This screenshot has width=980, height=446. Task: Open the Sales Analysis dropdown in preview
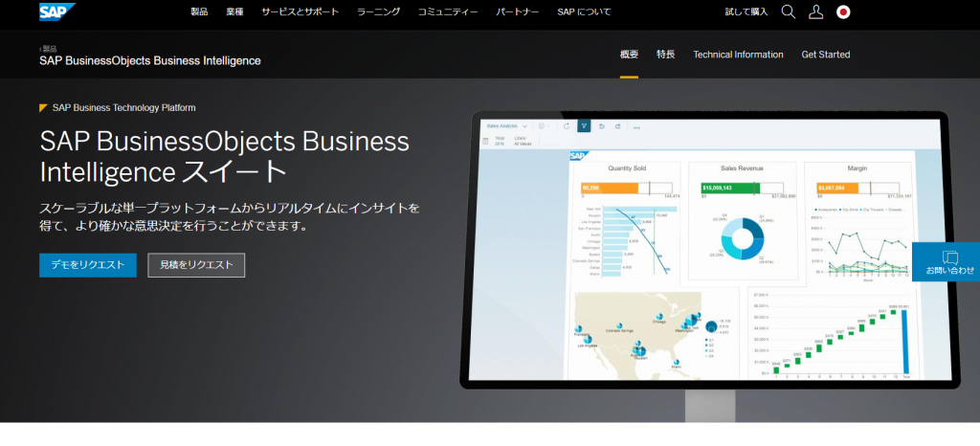[x=507, y=126]
